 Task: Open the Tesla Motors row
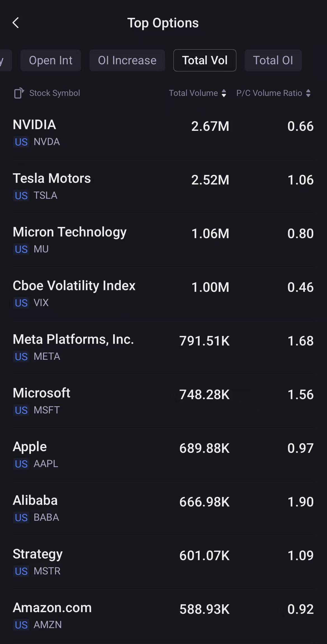click(163, 186)
